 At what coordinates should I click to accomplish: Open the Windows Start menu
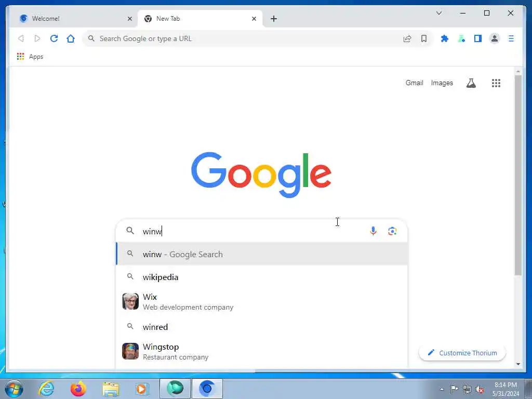click(14, 389)
